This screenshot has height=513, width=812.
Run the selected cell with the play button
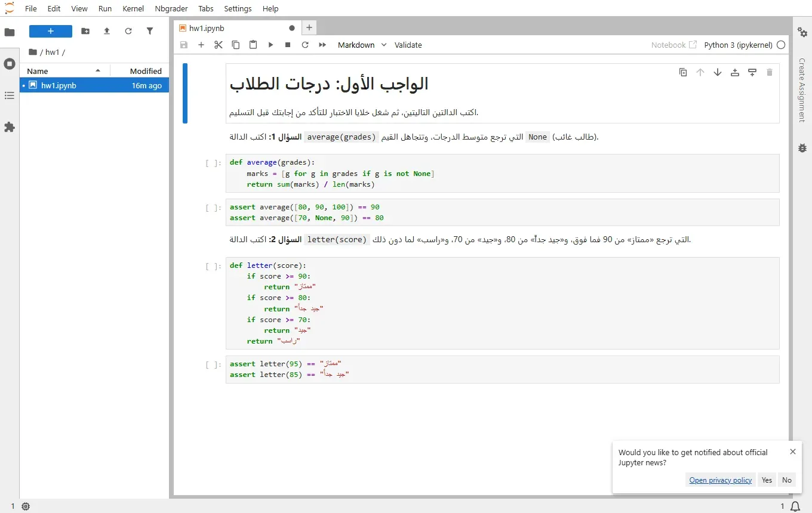(x=270, y=45)
